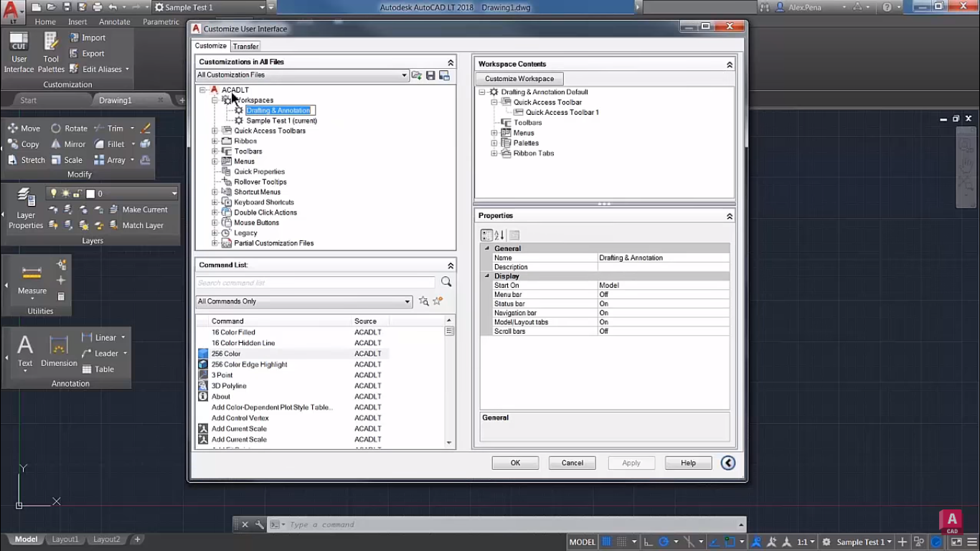Screen dimensions: 980x551
Task: Select the Array tool
Action: click(110, 160)
